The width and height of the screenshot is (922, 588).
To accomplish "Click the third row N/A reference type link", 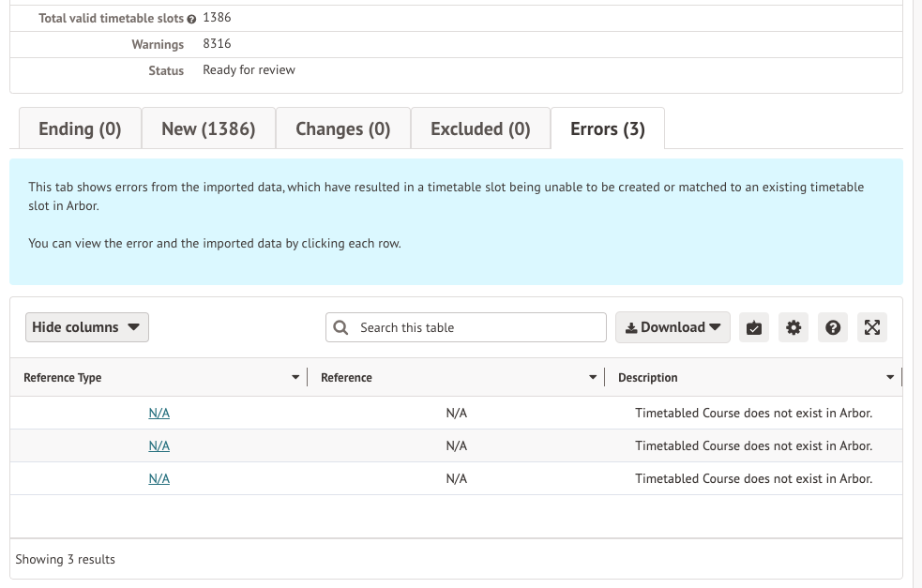I will click(159, 479).
